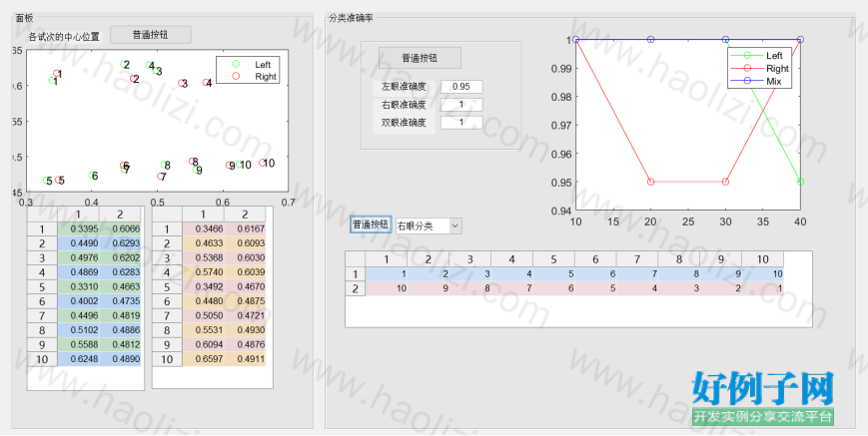The image size is (868, 436).
Task: Select cell 0.4480 in right table
Action: click(203, 301)
